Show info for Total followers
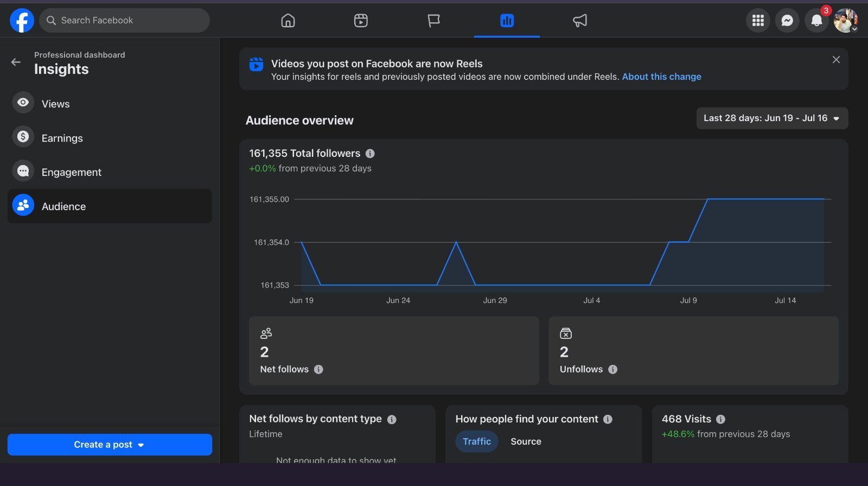868x486 pixels. tap(370, 154)
